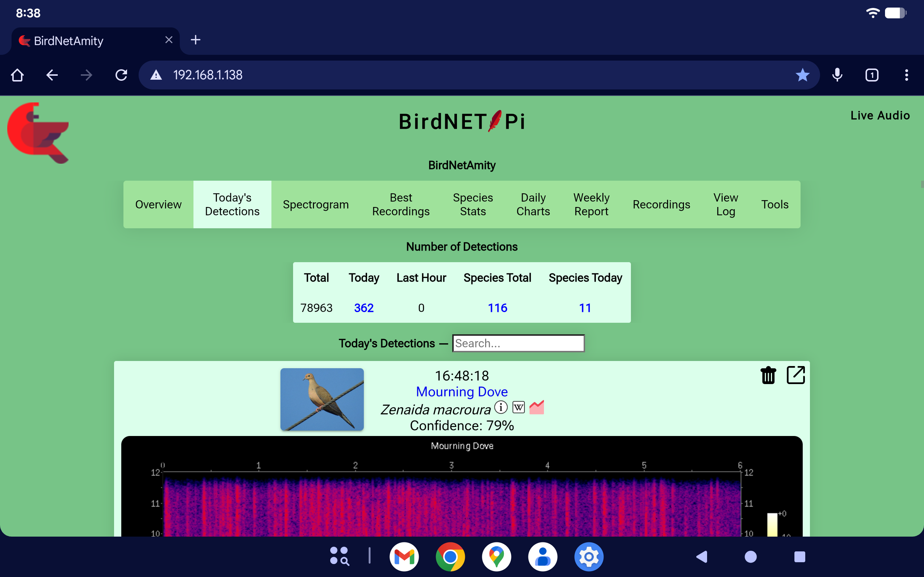Screen dimensions: 924x577
Task: Open Settings from the taskbar
Action: (589, 557)
